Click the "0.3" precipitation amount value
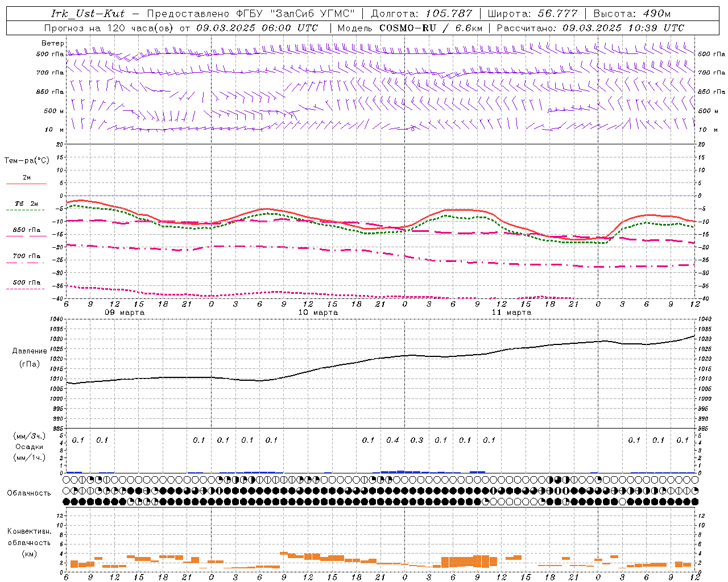This screenshot has height=582, width=728. (417, 440)
